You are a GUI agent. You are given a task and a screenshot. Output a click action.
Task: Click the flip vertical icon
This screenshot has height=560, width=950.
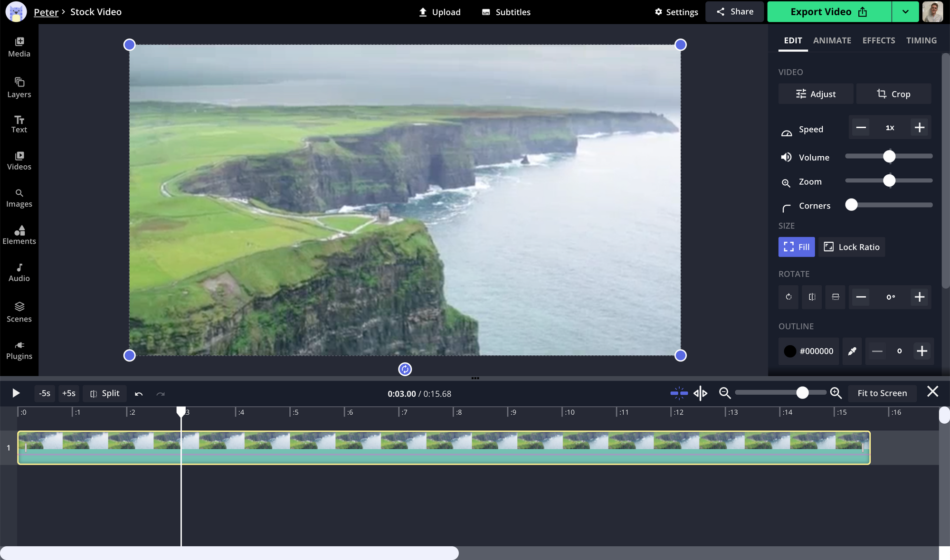pos(836,297)
